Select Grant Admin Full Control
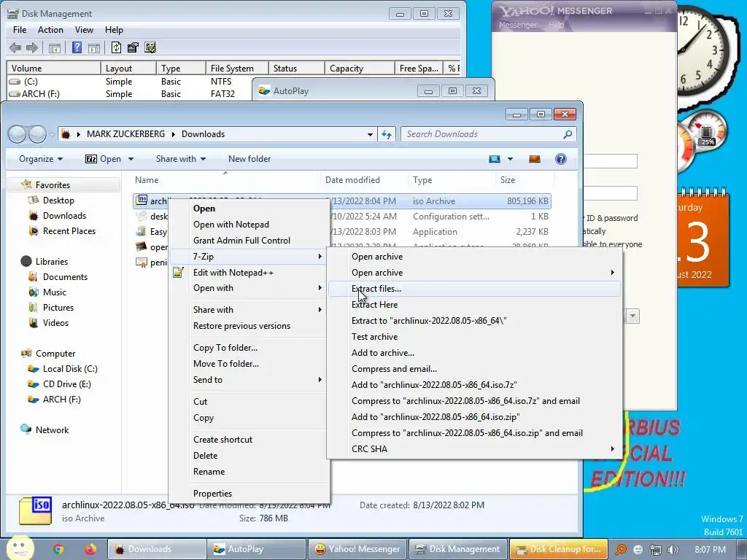This screenshot has width=747, height=560. pyautogui.click(x=248, y=241)
